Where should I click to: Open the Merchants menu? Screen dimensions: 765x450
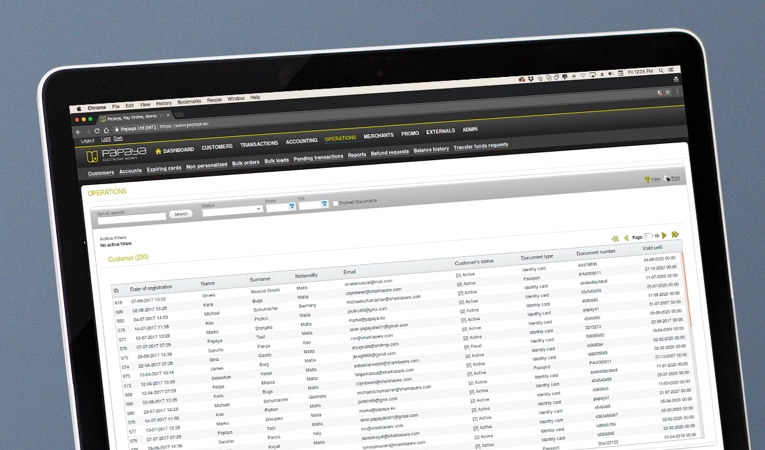[378, 135]
